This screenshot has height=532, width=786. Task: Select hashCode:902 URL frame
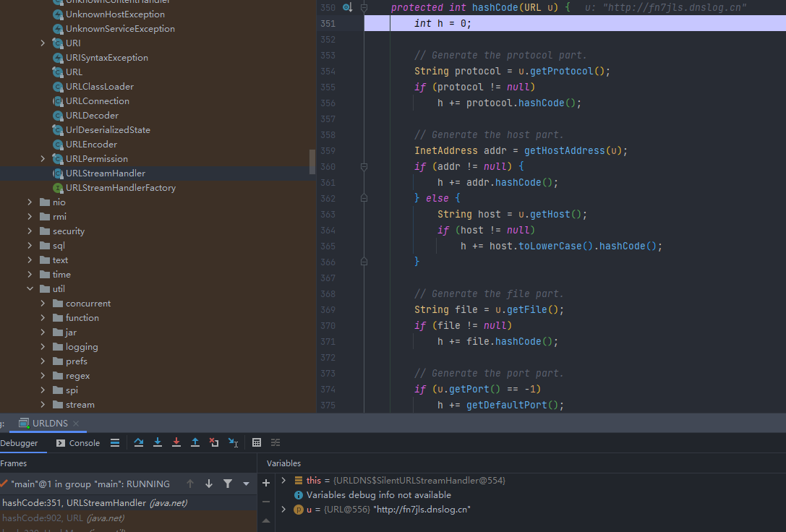click(x=128, y=518)
